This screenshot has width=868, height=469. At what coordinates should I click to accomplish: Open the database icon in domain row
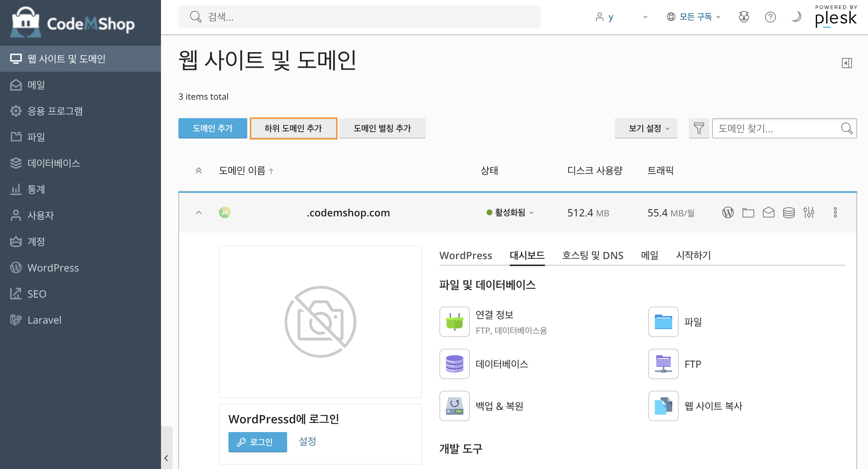[789, 212]
